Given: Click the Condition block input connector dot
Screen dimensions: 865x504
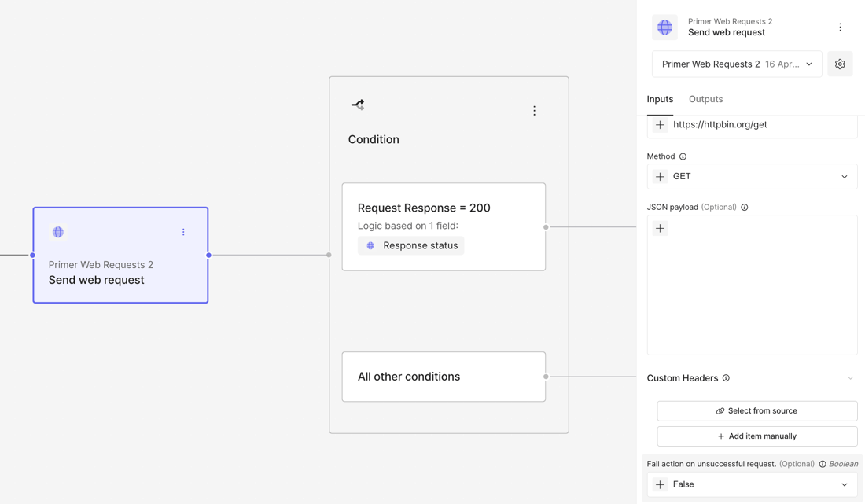Looking at the screenshot, I should (329, 255).
